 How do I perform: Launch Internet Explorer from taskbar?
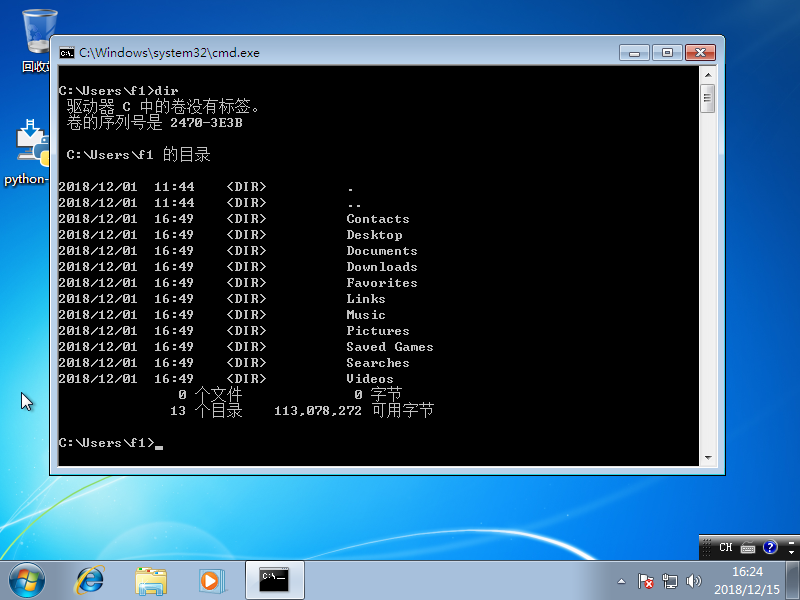coord(90,581)
